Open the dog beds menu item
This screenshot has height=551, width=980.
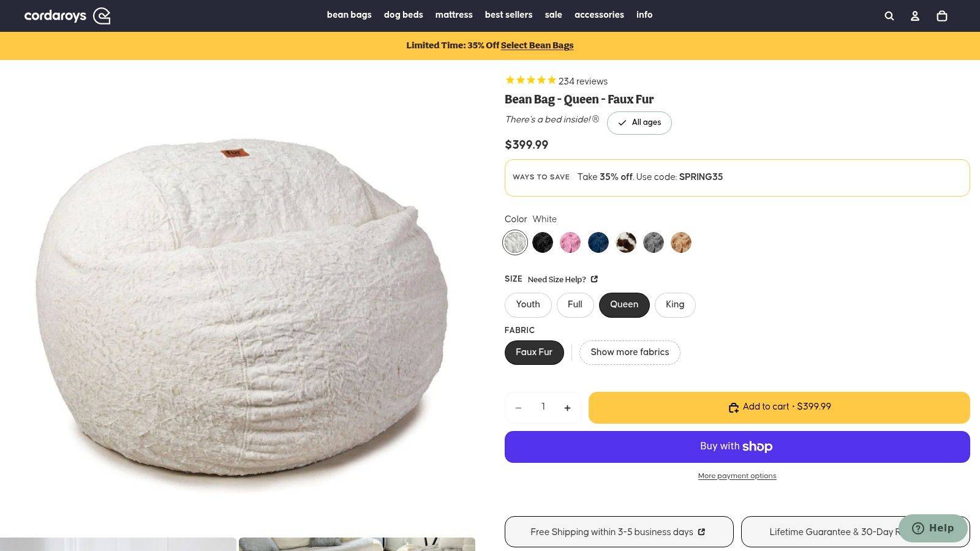point(403,15)
